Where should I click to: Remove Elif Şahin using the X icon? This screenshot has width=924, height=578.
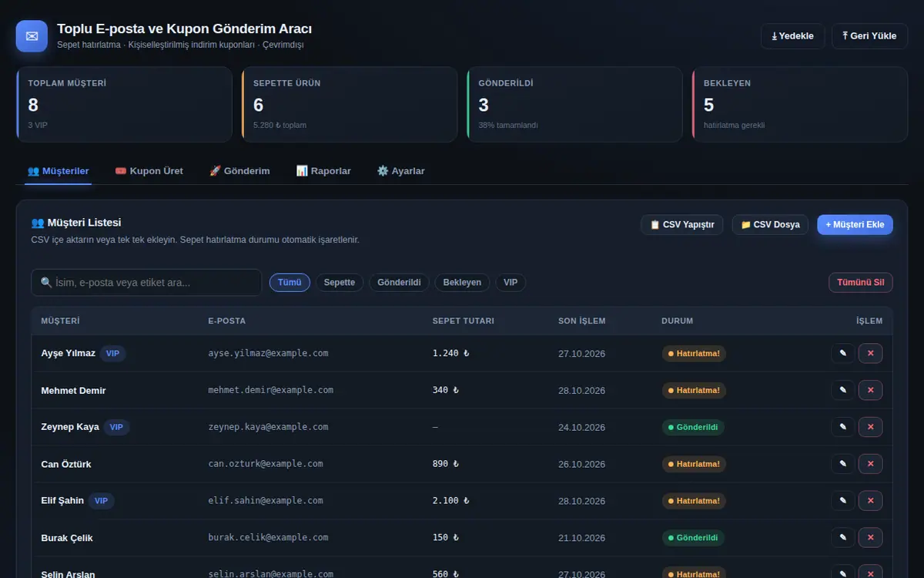[x=870, y=501]
